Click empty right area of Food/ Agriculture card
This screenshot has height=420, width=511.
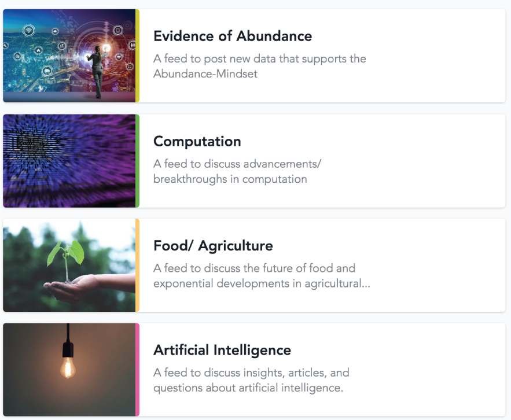pos(446,265)
